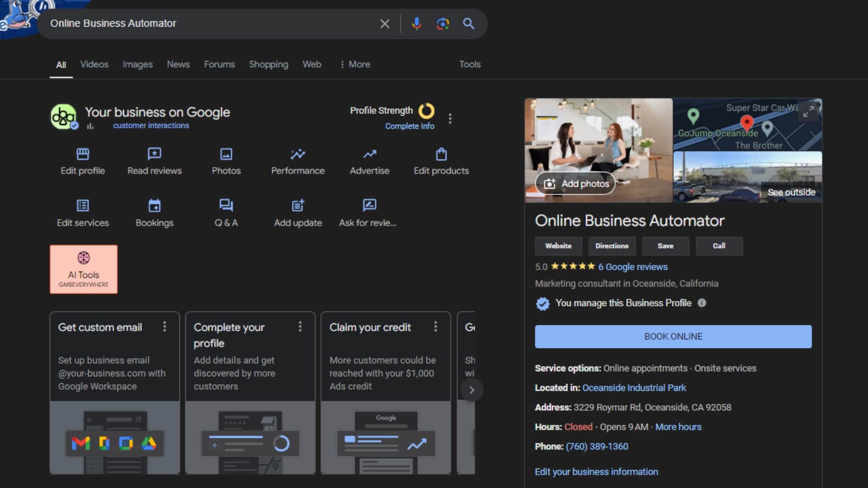Click the Add photos button on the photo
868x488 pixels.
(x=576, y=183)
